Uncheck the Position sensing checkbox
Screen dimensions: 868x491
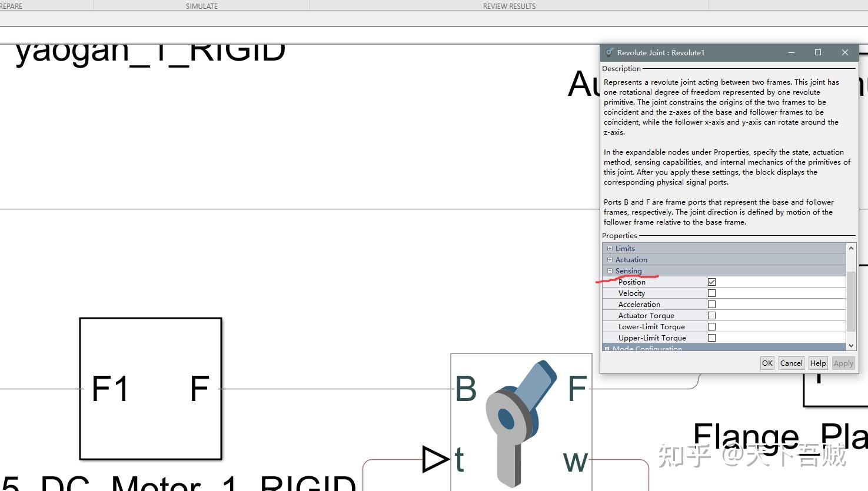coord(711,281)
